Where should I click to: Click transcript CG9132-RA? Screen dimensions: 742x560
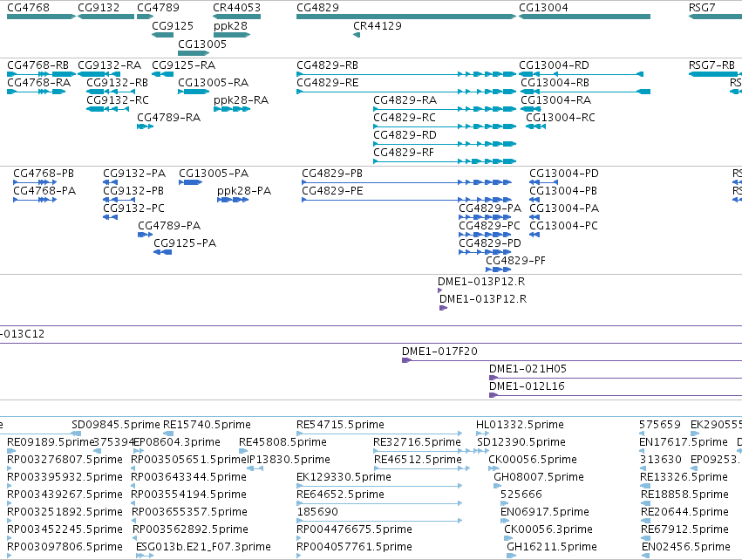[109, 65]
